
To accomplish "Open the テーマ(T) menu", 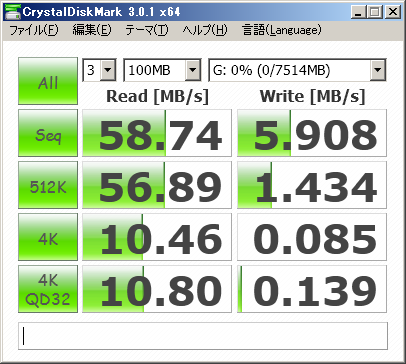I will click(147, 31).
